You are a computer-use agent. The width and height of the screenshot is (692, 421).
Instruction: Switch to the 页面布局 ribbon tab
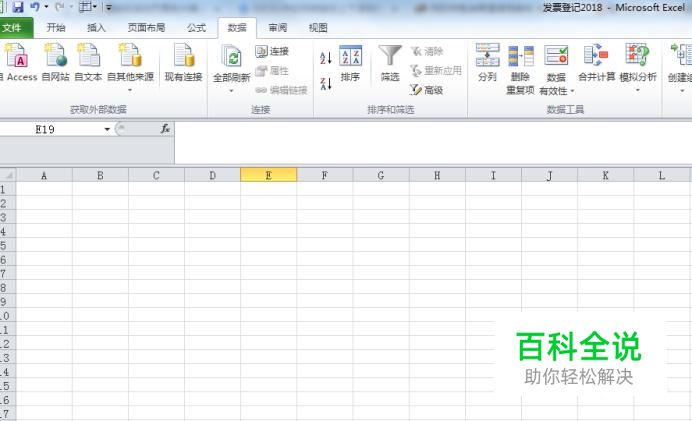pos(147,28)
